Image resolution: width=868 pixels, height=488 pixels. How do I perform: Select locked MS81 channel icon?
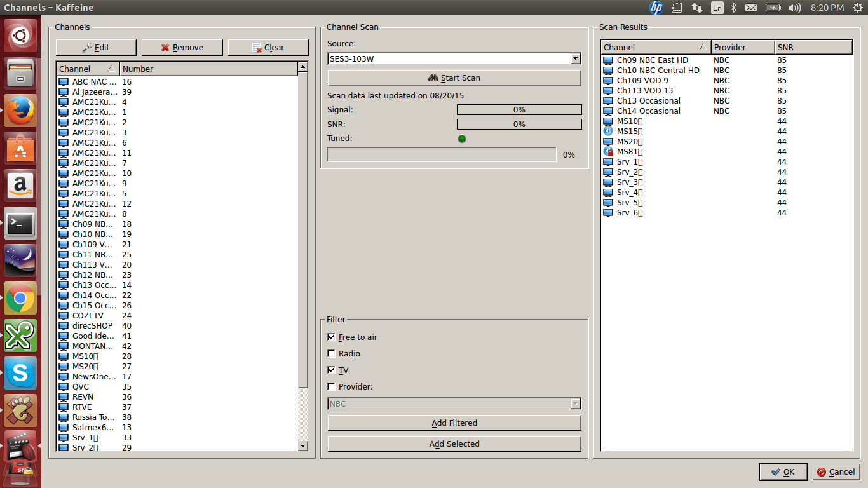coord(608,151)
